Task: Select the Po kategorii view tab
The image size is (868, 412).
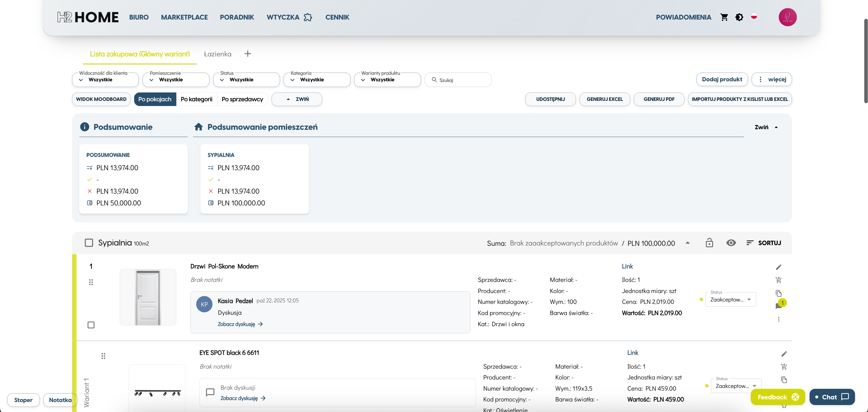Action: [197, 99]
